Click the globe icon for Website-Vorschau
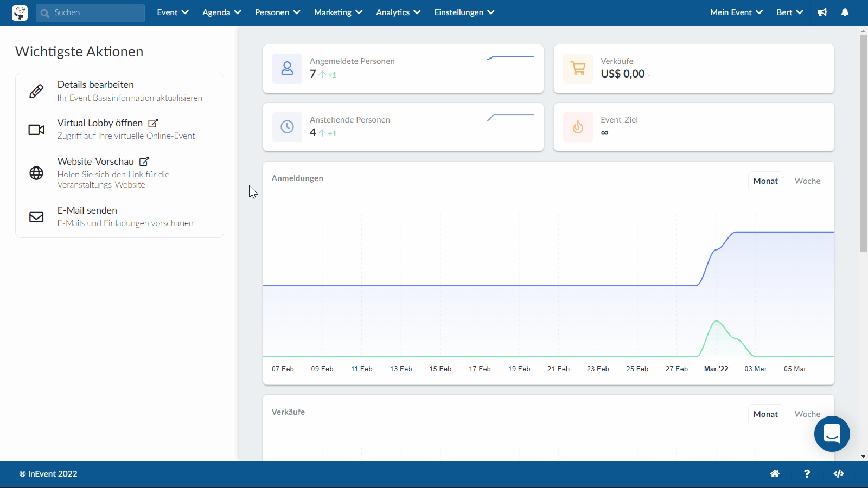 [x=36, y=173]
